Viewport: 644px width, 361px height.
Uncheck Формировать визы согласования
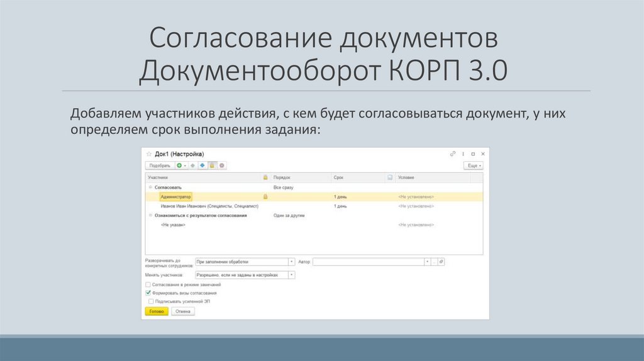(148, 293)
